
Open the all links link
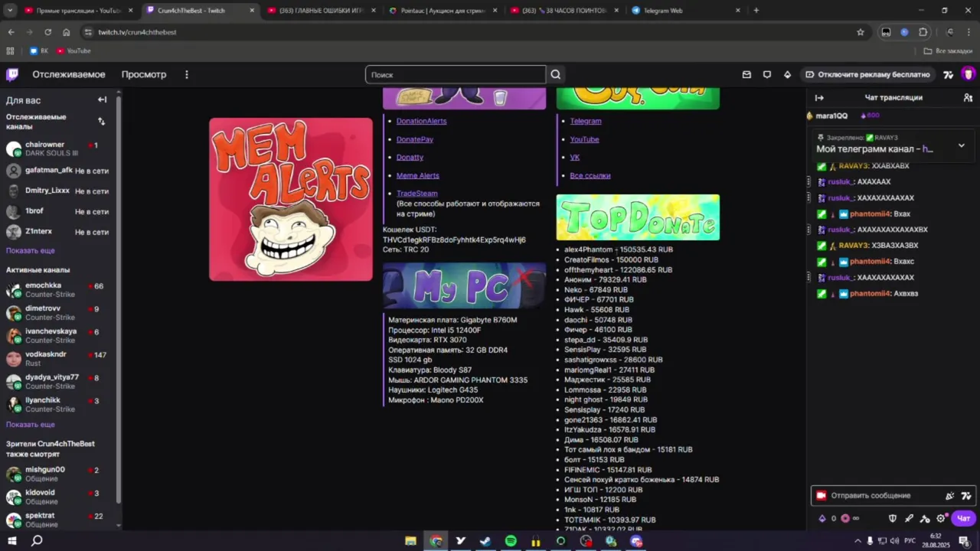(x=590, y=175)
